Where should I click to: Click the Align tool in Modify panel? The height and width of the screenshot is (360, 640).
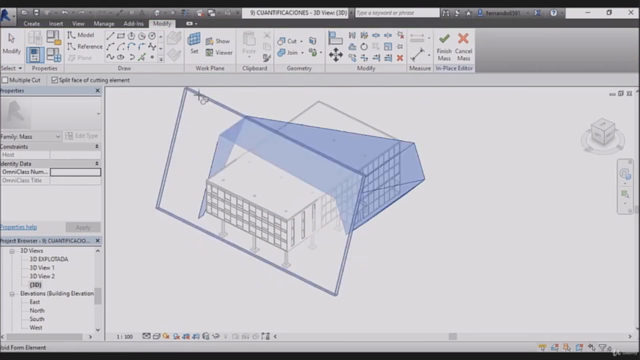click(335, 38)
